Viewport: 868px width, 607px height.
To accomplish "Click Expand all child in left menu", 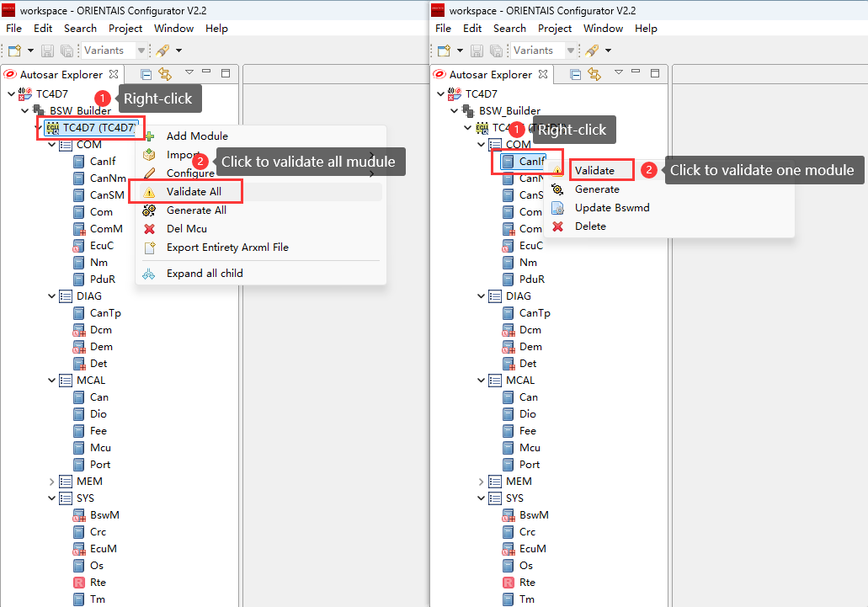I will [x=204, y=274].
